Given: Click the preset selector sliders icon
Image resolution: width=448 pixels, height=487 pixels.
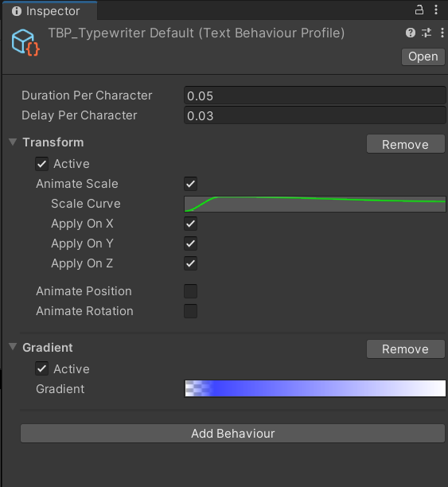Looking at the screenshot, I should click(x=427, y=33).
